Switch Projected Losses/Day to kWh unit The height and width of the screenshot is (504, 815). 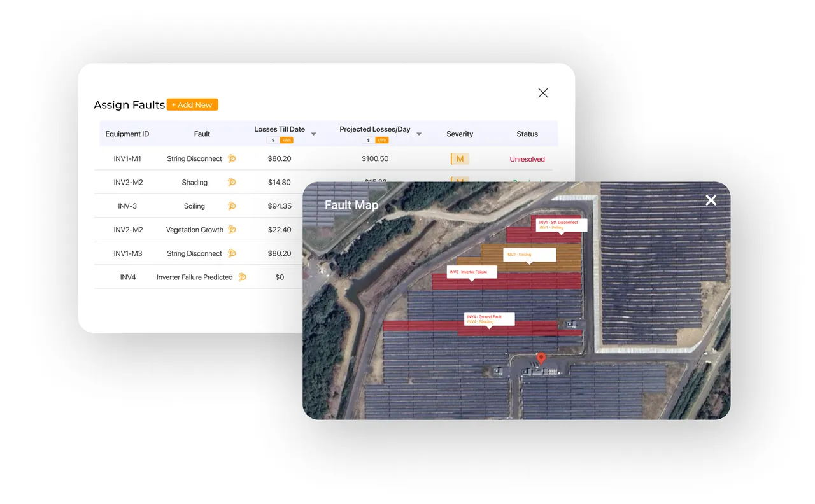[382, 140]
